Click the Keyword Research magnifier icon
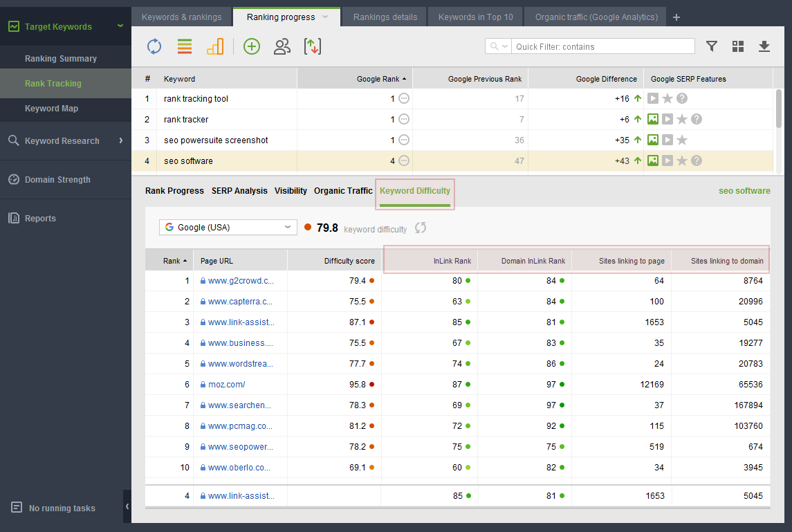This screenshot has width=792, height=532. (14, 140)
